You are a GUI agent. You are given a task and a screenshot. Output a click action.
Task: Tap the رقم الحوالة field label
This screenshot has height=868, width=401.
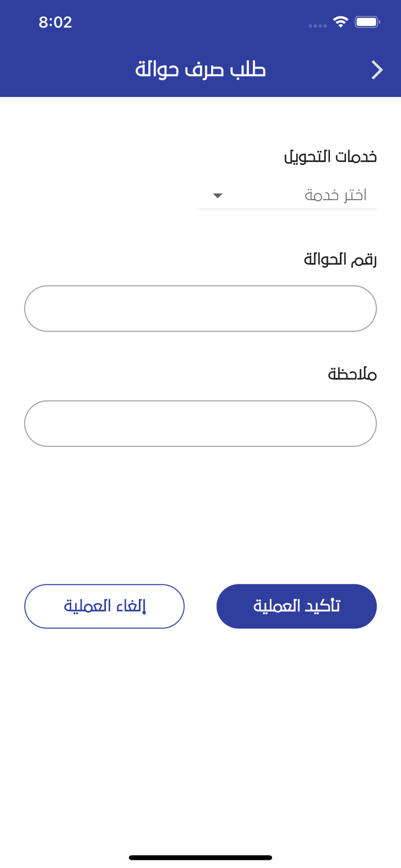[x=341, y=259]
